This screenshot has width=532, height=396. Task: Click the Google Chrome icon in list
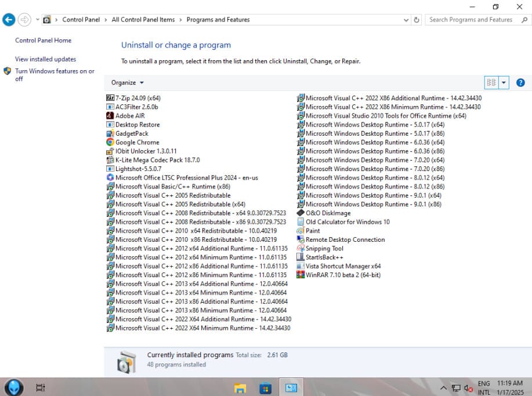(x=110, y=142)
